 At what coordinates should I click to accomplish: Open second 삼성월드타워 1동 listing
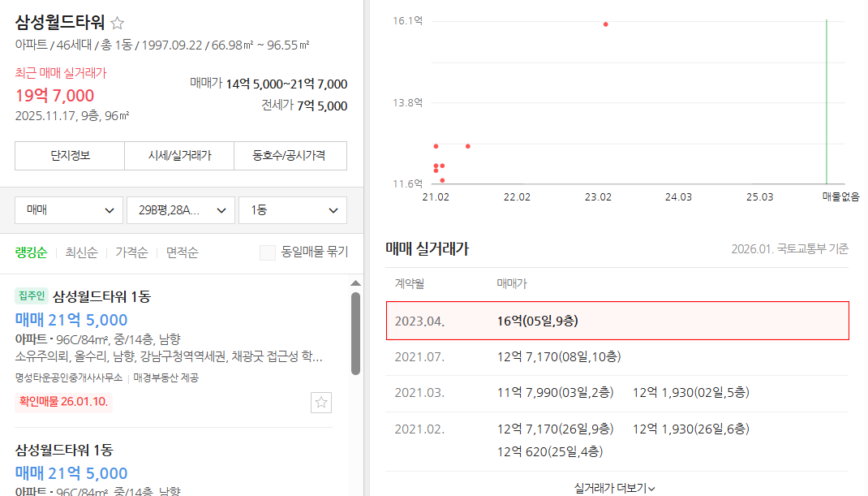coord(63,450)
